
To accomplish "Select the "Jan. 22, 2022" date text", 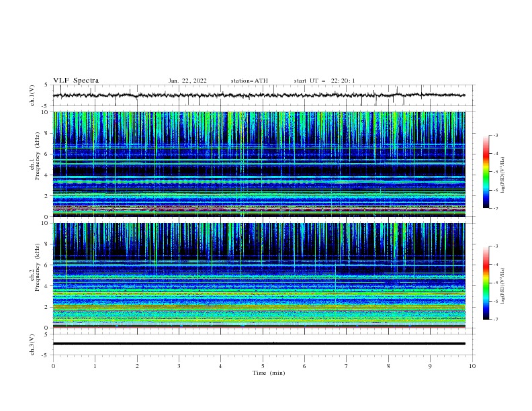I will click(x=187, y=81).
